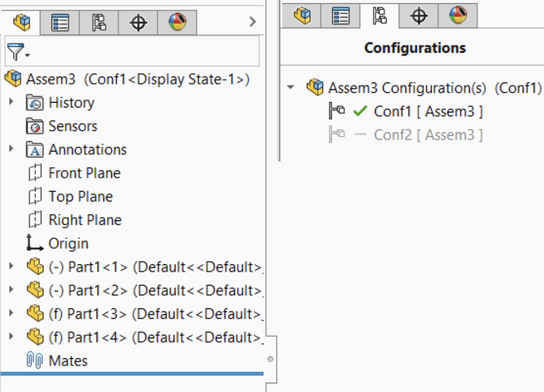Select the Part1<1> component icon
The width and height of the screenshot is (544, 392).
[35, 267]
